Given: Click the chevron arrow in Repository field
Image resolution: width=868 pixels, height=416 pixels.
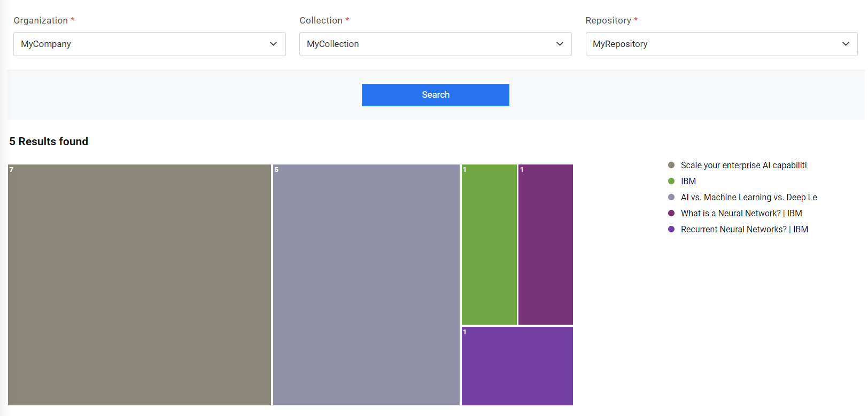Looking at the screenshot, I should [846, 44].
